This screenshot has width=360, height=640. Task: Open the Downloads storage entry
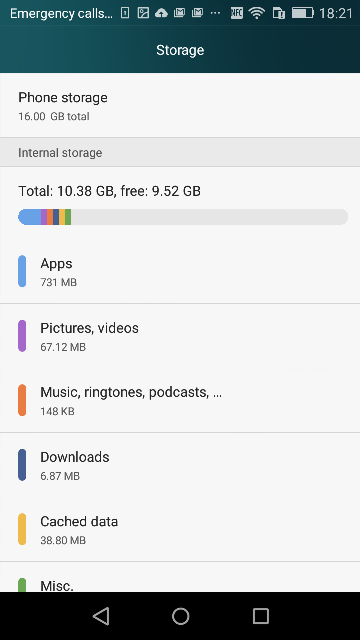180,465
